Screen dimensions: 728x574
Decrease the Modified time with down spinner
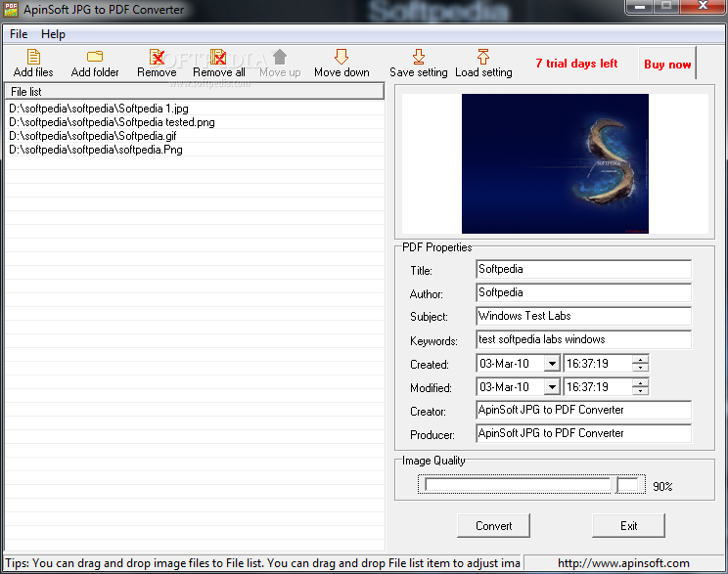click(x=640, y=391)
